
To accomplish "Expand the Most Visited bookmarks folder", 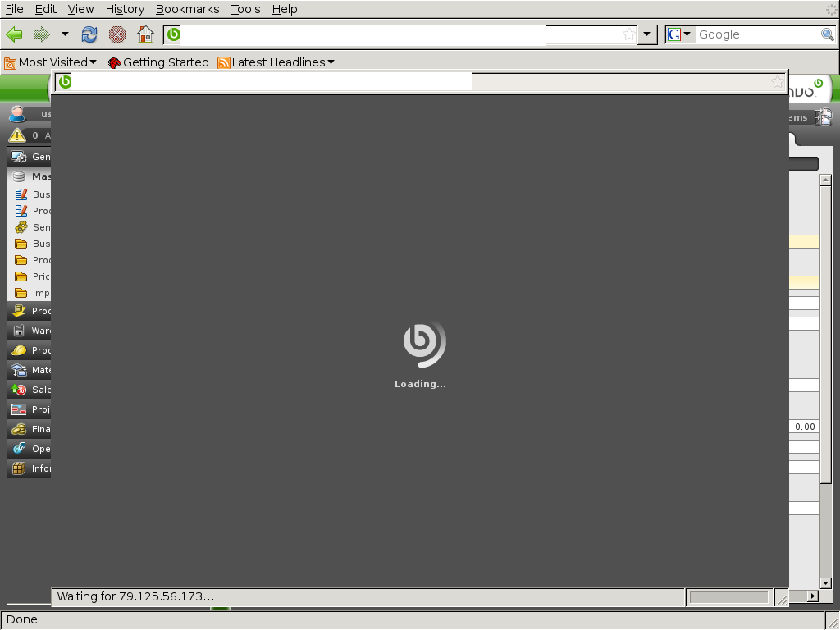I will (x=51, y=62).
